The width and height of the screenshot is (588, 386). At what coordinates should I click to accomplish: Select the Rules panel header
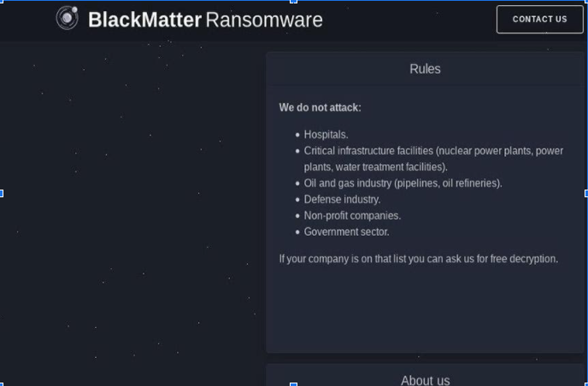click(x=425, y=69)
